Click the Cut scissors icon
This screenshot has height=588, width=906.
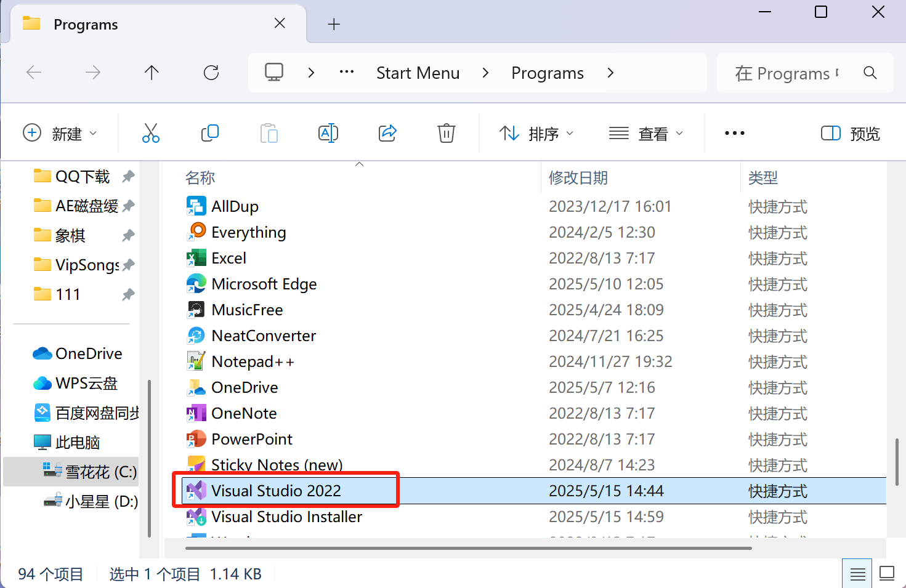[151, 133]
